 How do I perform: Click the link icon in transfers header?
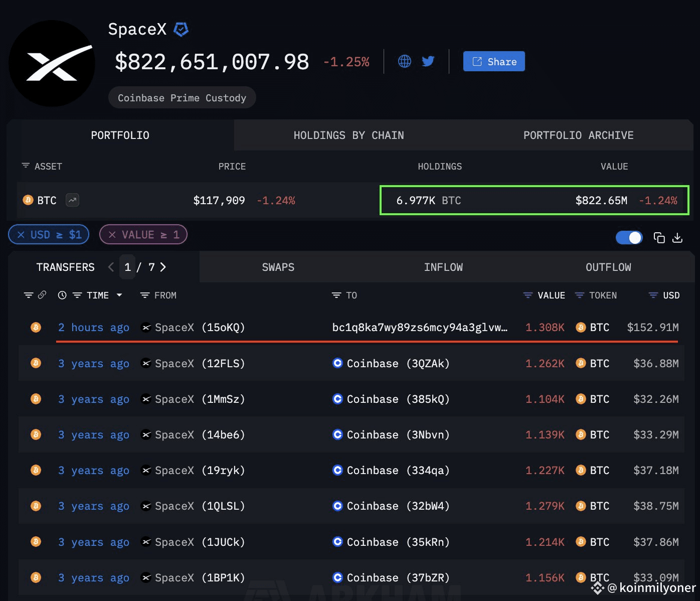coord(42,295)
